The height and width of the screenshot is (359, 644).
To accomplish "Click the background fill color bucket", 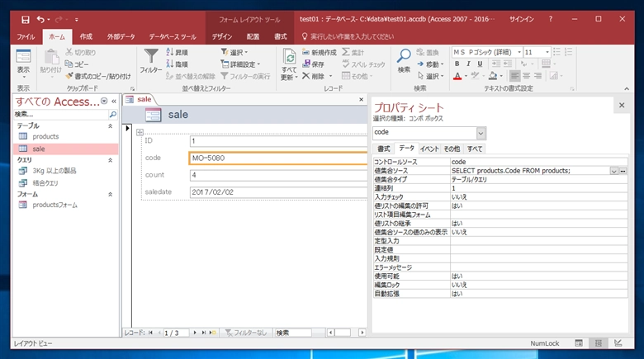I will (x=493, y=76).
